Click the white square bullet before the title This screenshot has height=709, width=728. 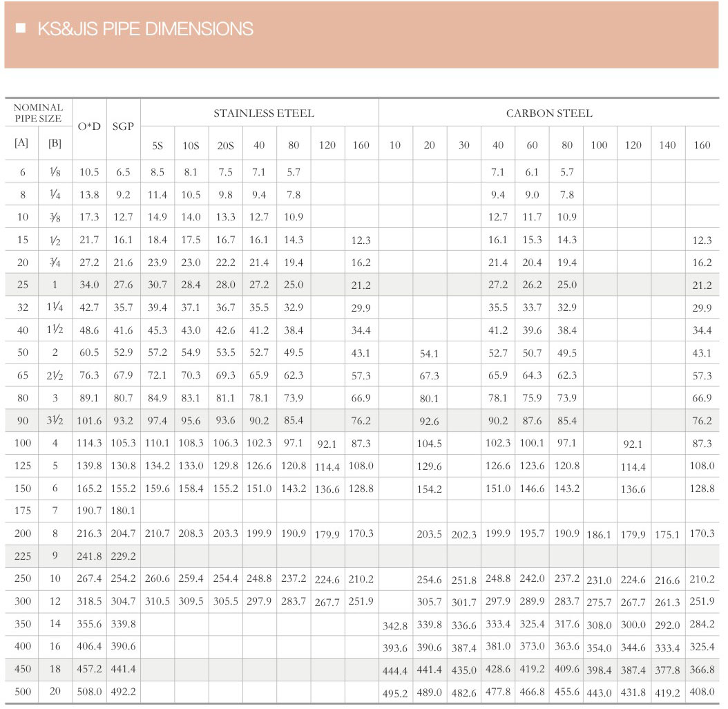(21, 28)
